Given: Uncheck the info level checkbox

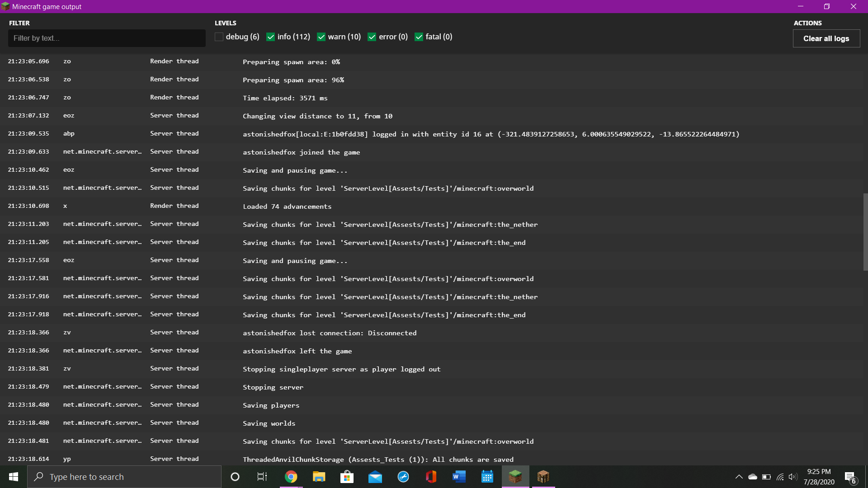Looking at the screenshot, I should (271, 37).
